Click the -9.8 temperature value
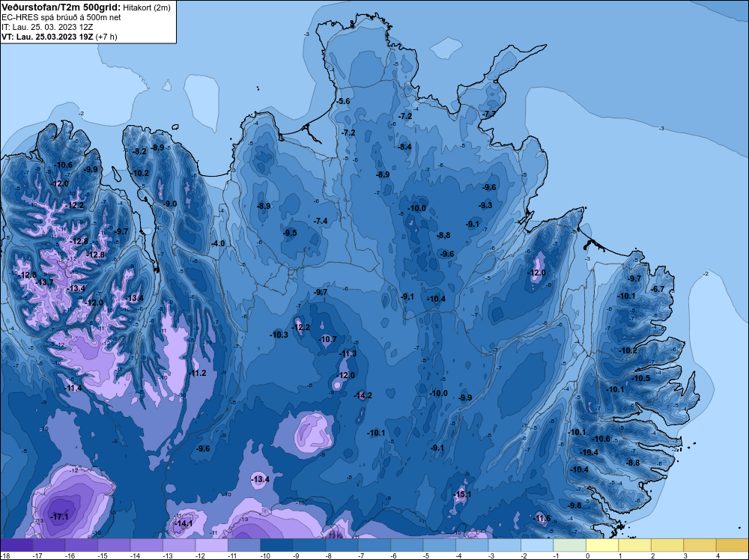The height and width of the screenshot is (560, 749). 574,505
